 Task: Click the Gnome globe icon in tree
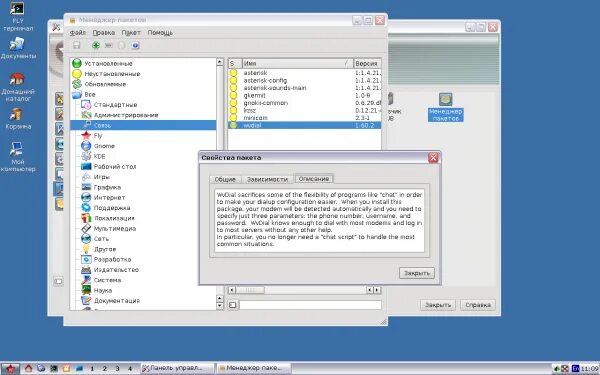pos(86,146)
